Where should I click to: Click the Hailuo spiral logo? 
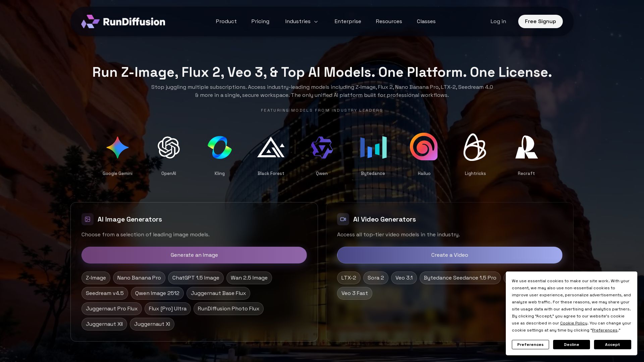click(424, 147)
